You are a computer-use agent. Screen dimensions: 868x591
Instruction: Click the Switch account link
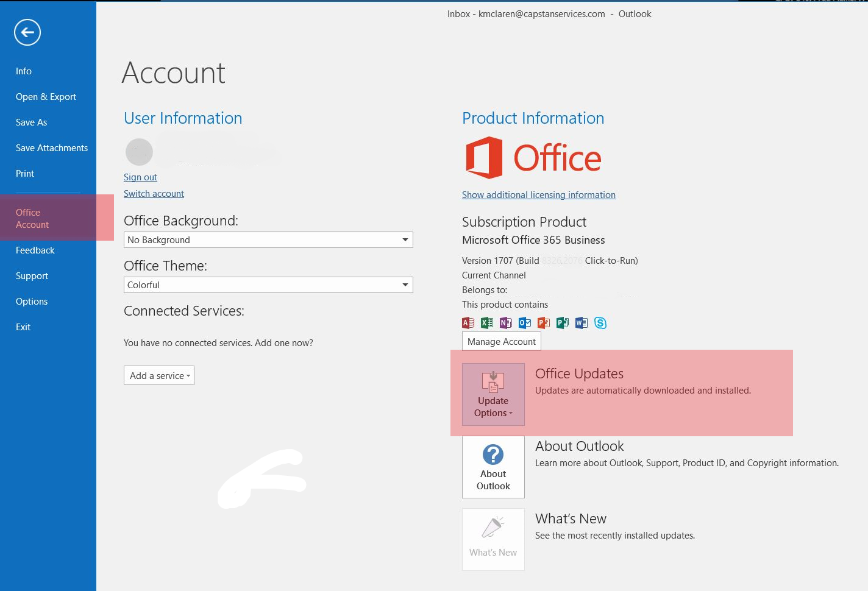tap(154, 194)
